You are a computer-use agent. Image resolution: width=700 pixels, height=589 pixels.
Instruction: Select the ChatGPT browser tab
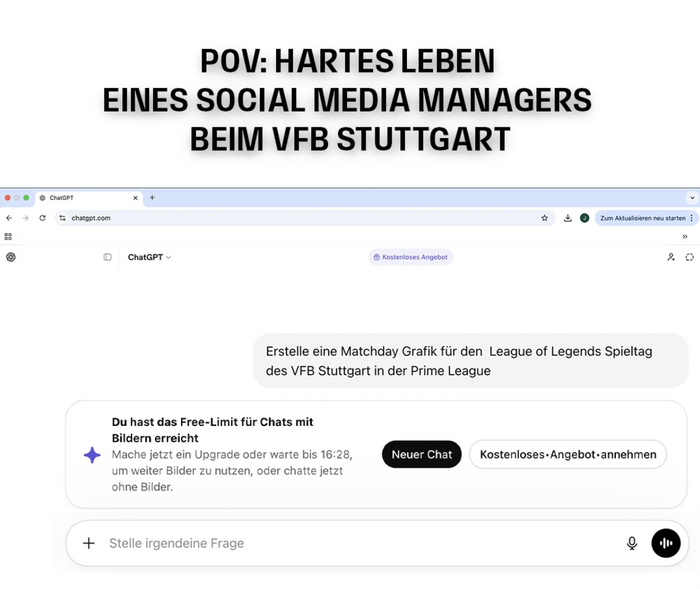(x=89, y=198)
